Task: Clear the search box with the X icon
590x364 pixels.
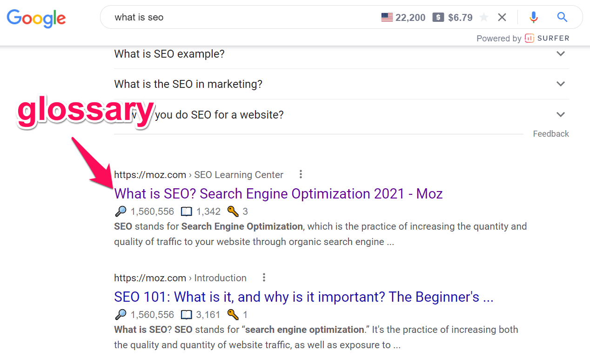Action: [x=502, y=18]
